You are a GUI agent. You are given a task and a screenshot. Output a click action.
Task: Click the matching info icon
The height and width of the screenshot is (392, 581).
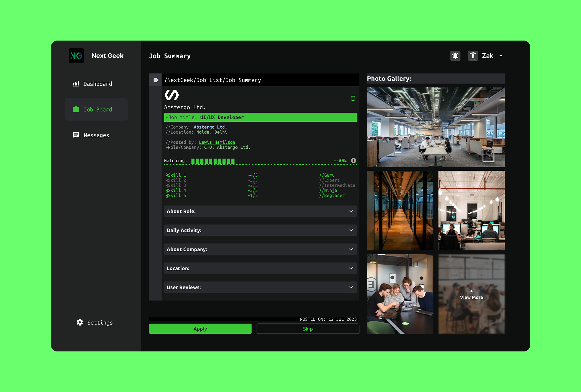tap(354, 161)
